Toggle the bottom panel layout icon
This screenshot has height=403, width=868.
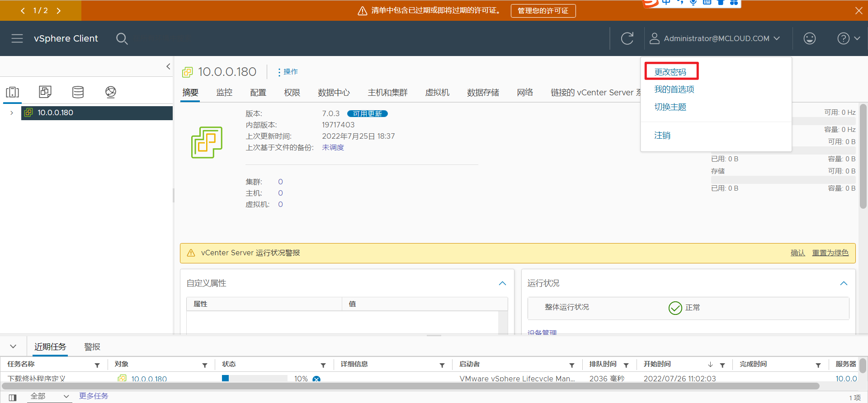tap(13, 398)
